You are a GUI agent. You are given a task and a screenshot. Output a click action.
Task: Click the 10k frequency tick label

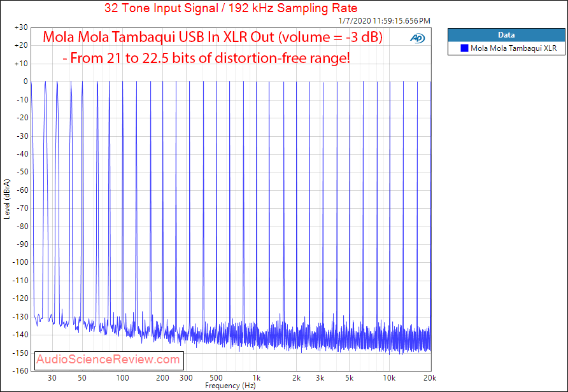[x=389, y=378]
